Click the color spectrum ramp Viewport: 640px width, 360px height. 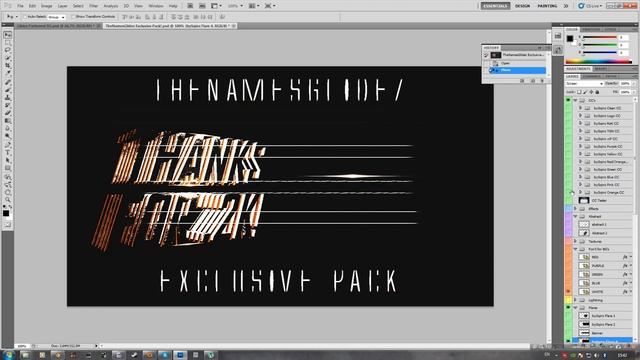(598, 62)
